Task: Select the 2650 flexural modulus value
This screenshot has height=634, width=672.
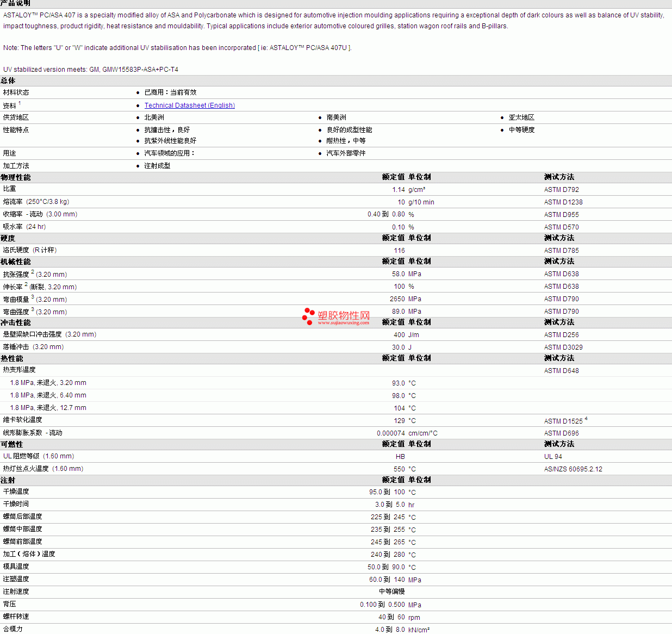Action: point(397,299)
